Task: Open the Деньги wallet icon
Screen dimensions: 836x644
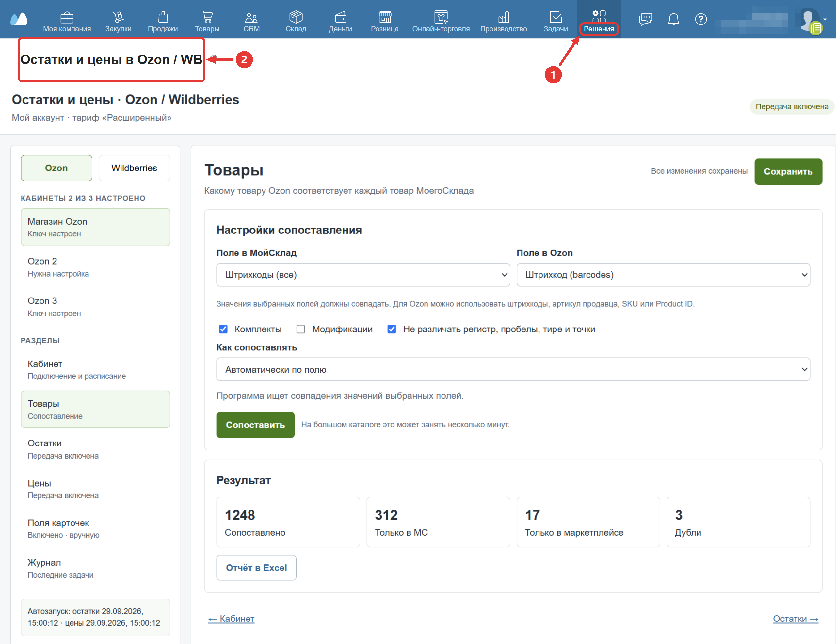Action: click(x=340, y=17)
